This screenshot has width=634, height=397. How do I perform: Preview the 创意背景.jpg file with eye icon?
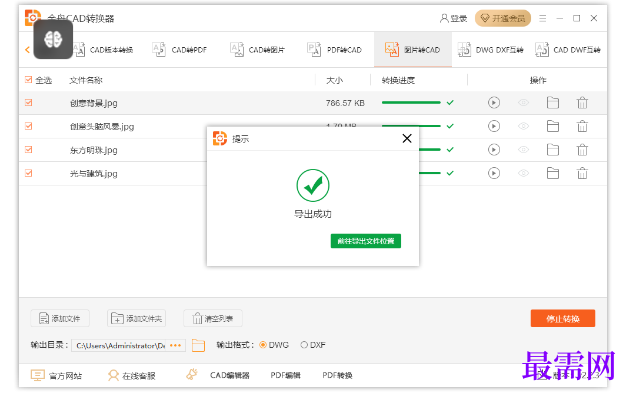523,103
